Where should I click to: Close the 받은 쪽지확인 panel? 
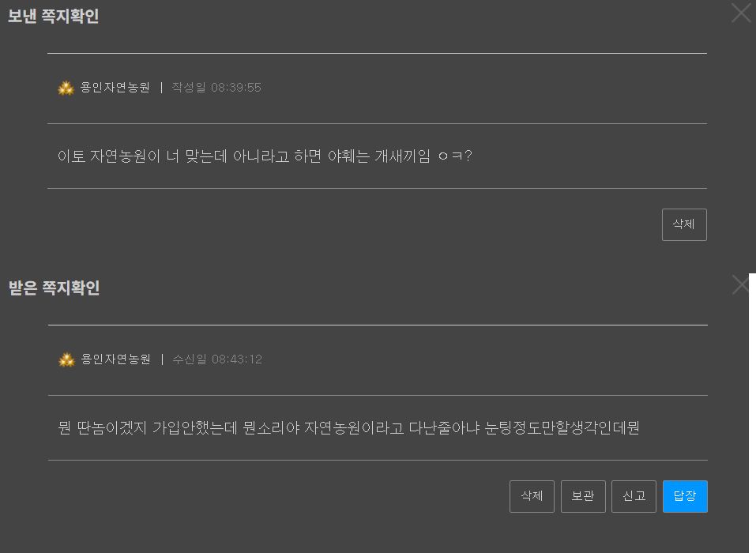[740, 284]
